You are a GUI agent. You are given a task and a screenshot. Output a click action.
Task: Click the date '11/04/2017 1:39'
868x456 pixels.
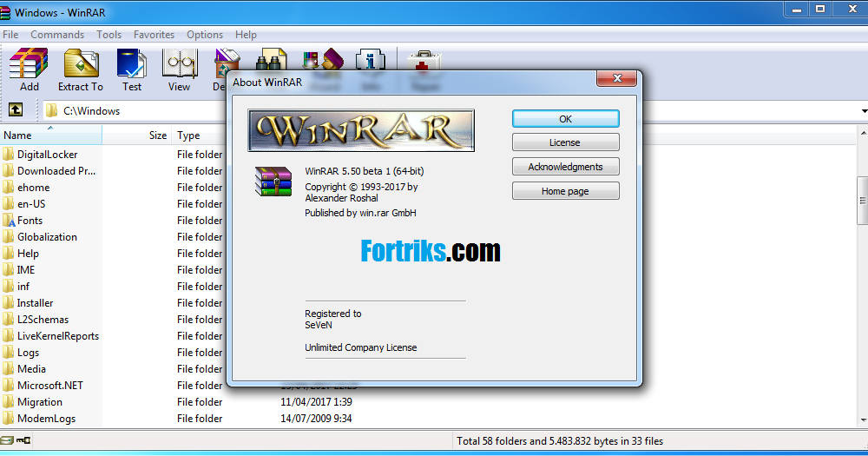[x=316, y=401]
